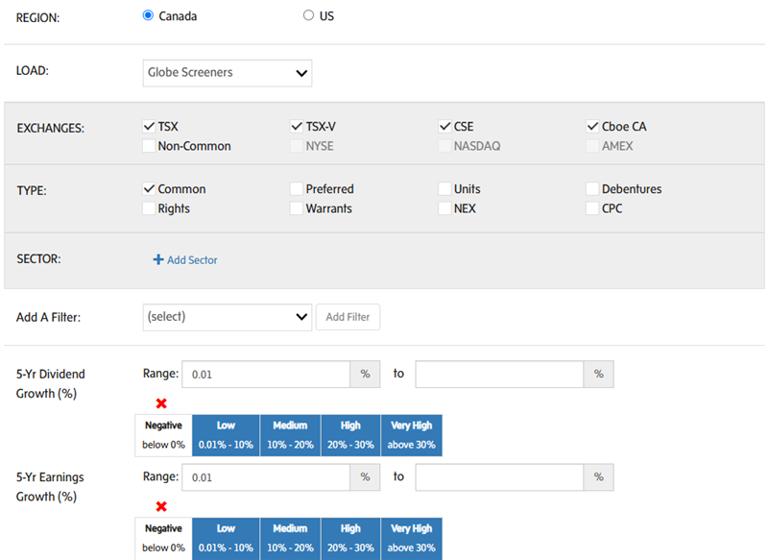
Task: Enable the Non-Common checkbox
Action: pos(149,146)
